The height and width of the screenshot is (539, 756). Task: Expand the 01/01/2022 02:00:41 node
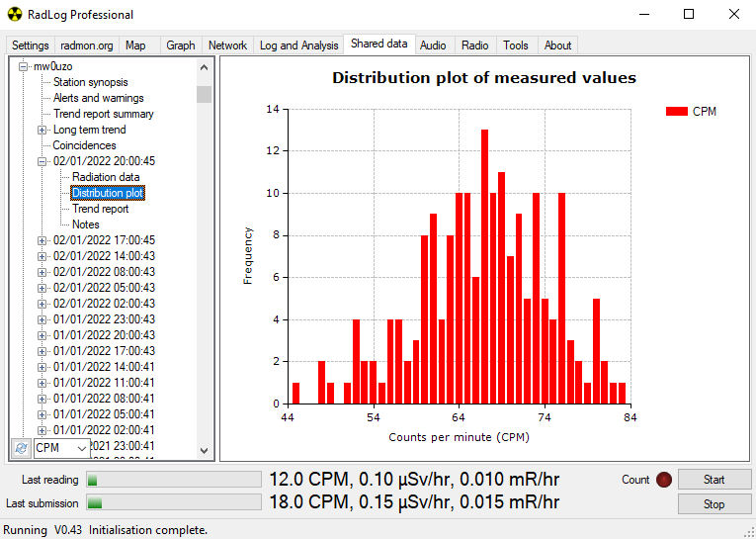tap(42, 430)
